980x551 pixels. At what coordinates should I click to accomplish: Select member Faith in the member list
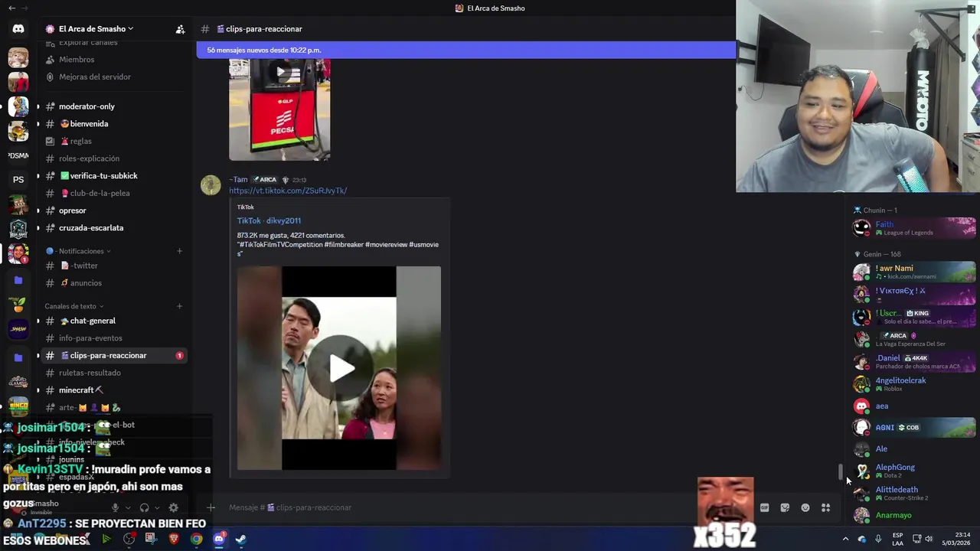pos(914,228)
